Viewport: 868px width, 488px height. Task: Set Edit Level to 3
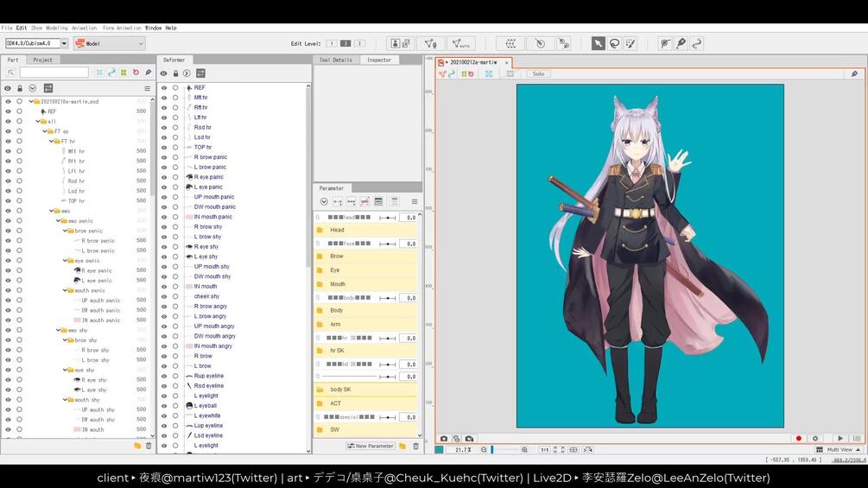click(x=359, y=43)
